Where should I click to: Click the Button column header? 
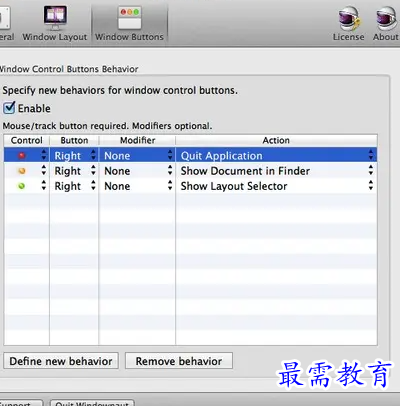coord(74,140)
